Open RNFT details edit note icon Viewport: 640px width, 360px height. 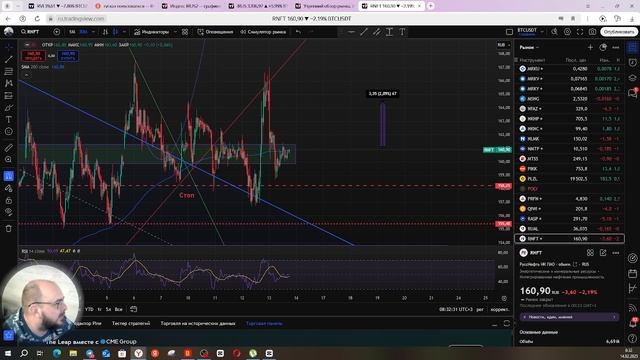coord(603,253)
